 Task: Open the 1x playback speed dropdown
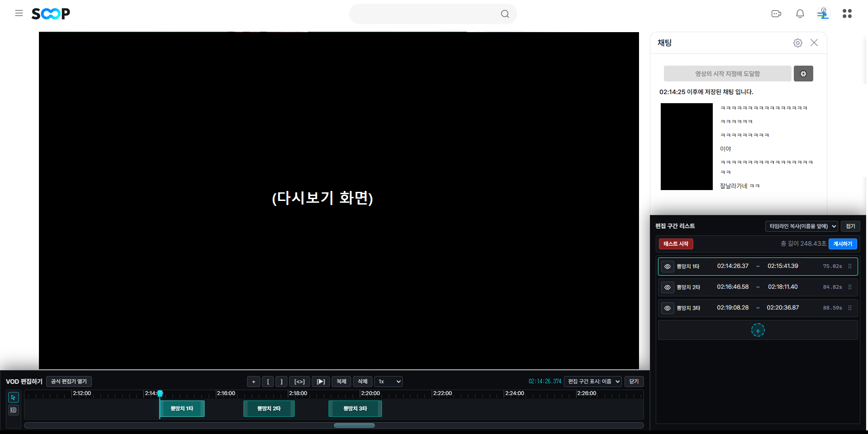(388, 382)
